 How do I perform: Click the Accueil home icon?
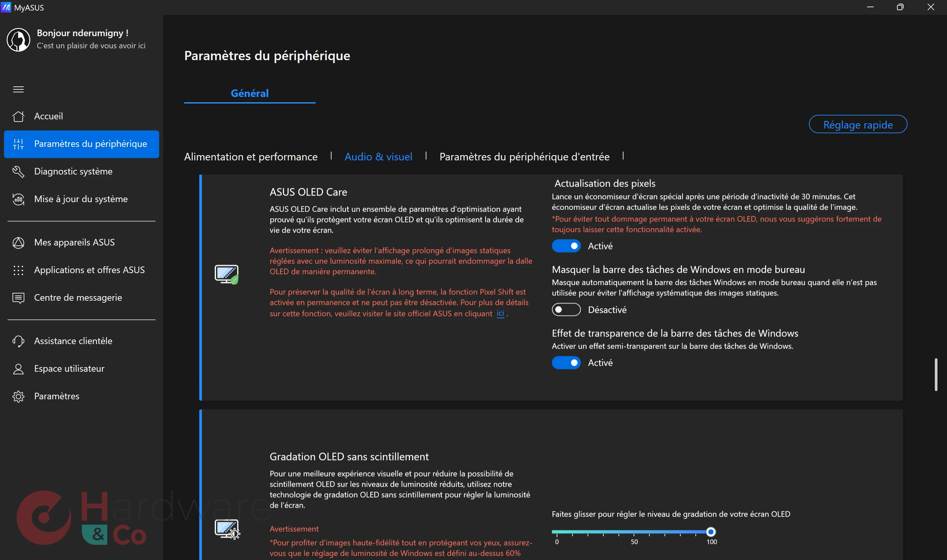[x=18, y=116]
